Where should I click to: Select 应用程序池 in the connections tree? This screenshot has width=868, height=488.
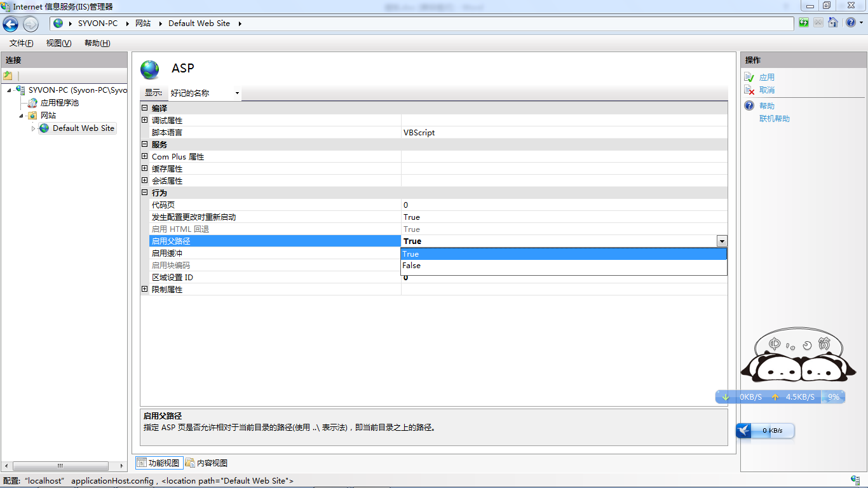pyautogui.click(x=59, y=103)
